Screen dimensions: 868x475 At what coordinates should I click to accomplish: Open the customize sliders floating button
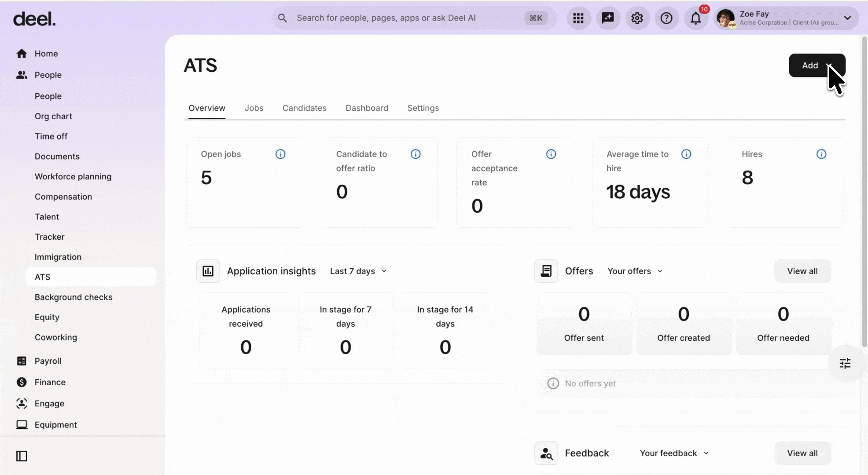click(x=845, y=363)
